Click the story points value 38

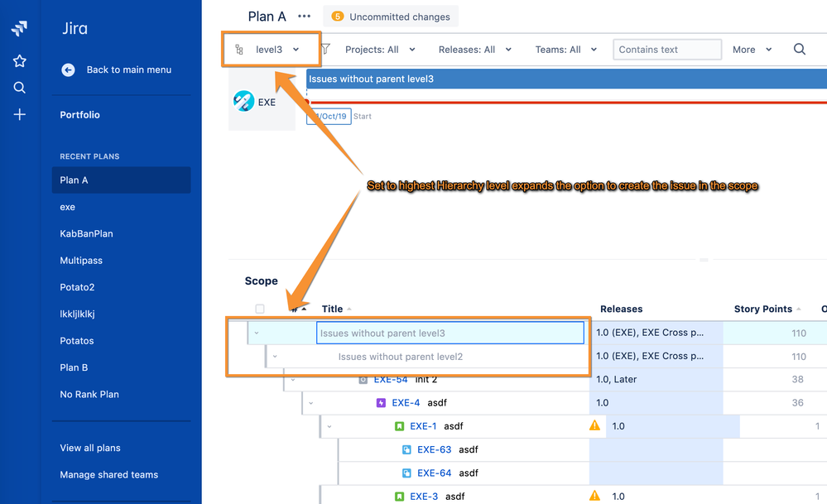point(797,380)
